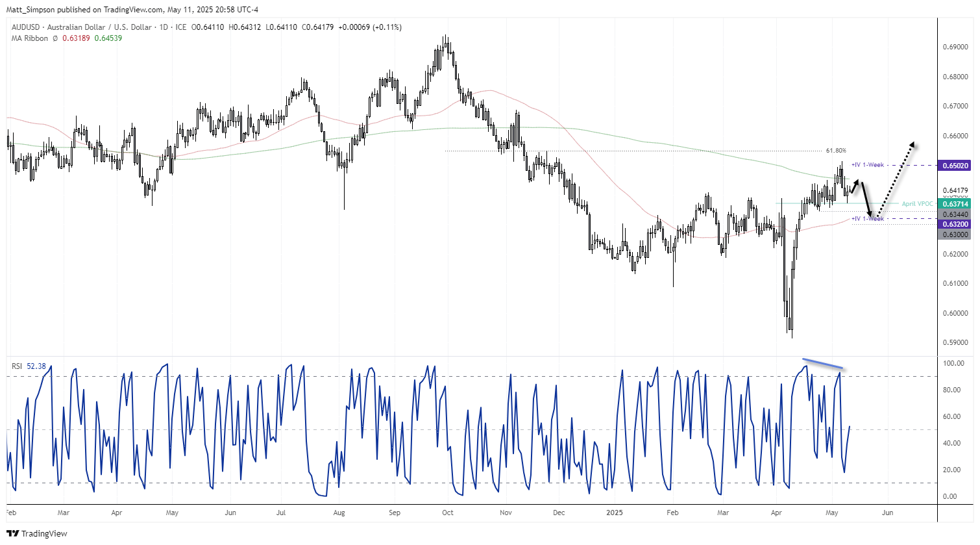This screenshot has height=545, width=980.
Task: Select the upper +IV 1-Week label
Action: click(x=868, y=165)
